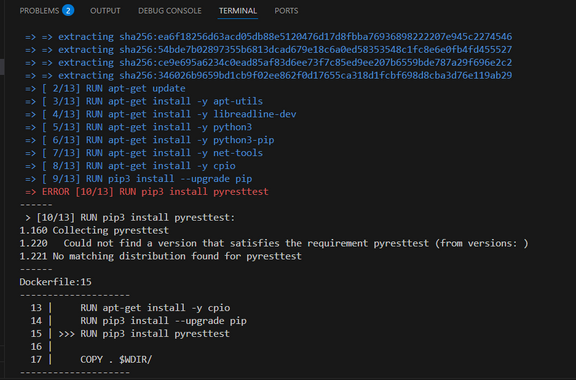The width and height of the screenshot is (576, 380).
Task: Click the sha256:ea6f18256d63 hash text
Action: coord(315,37)
